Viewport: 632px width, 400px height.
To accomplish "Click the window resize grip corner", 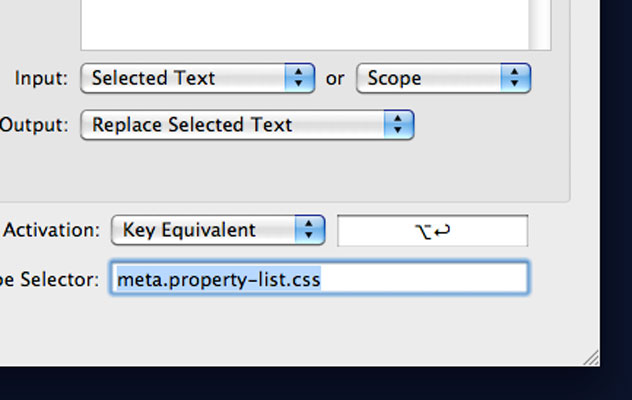I will [x=590, y=357].
